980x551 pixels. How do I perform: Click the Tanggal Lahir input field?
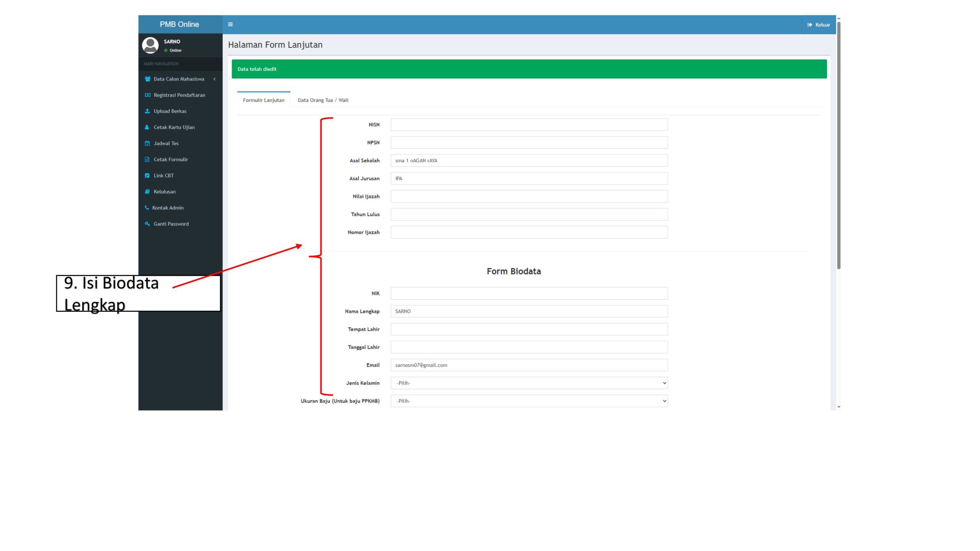(x=529, y=347)
